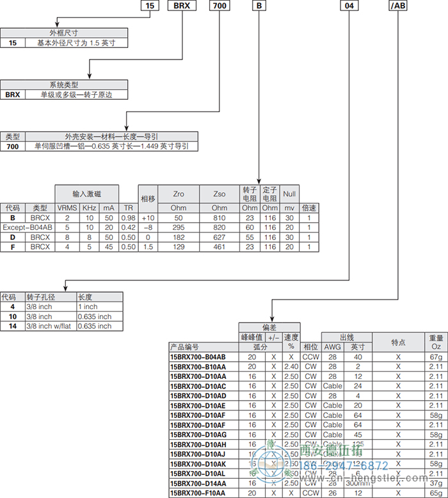Image resolution: width=448 pixels, height=498 pixels.
Task: Click the 偏差 header in the product table
Action: pyautogui.click(x=269, y=327)
